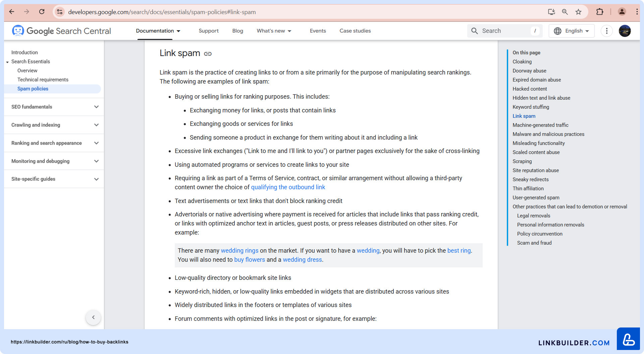Select Introduction in the left navigation
The height and width of the screenshot is (354, 644).
(x=24, y=52)
